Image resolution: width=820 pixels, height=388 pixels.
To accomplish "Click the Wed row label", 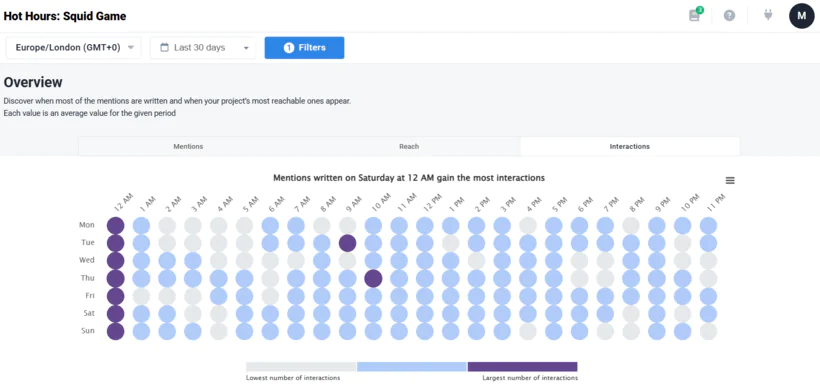I will pyautogui.click(x=87, y=260).
